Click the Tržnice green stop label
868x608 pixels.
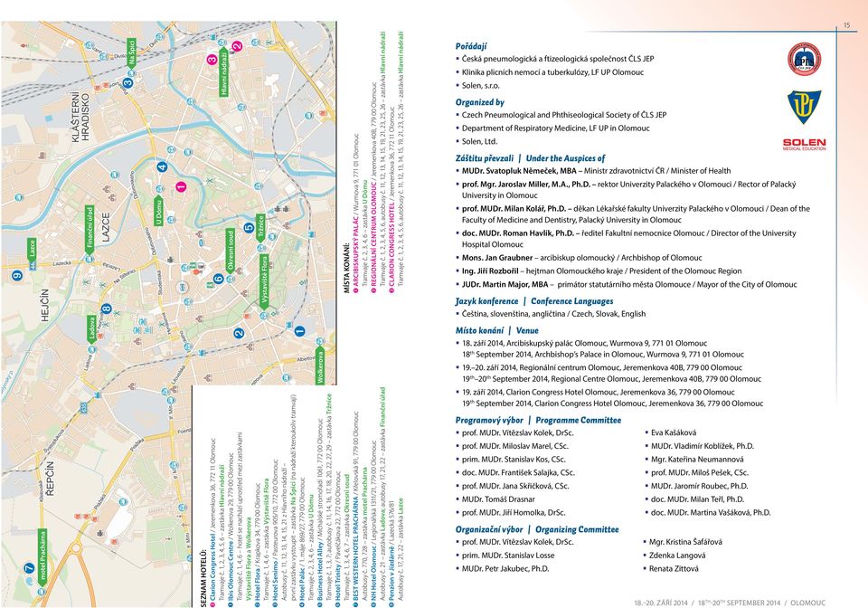(260, 229)
